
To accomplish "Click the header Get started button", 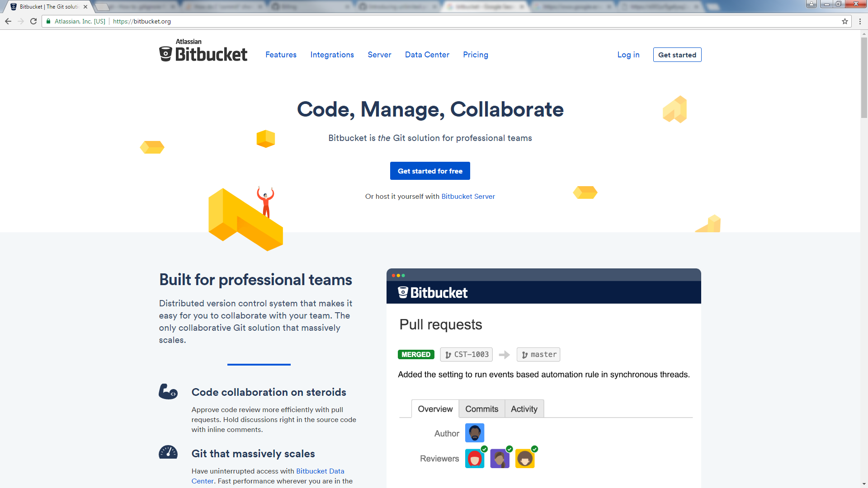I will (x=677, y=55).
